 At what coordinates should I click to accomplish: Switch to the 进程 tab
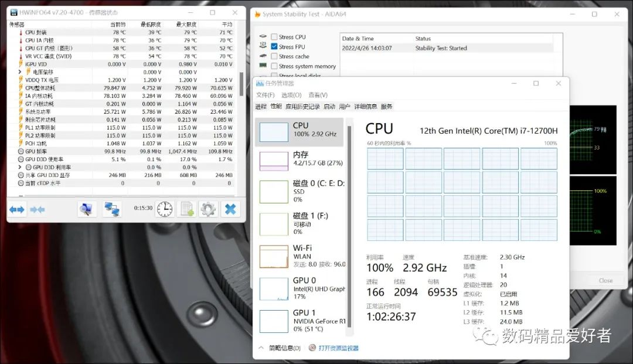coord(261,107)
